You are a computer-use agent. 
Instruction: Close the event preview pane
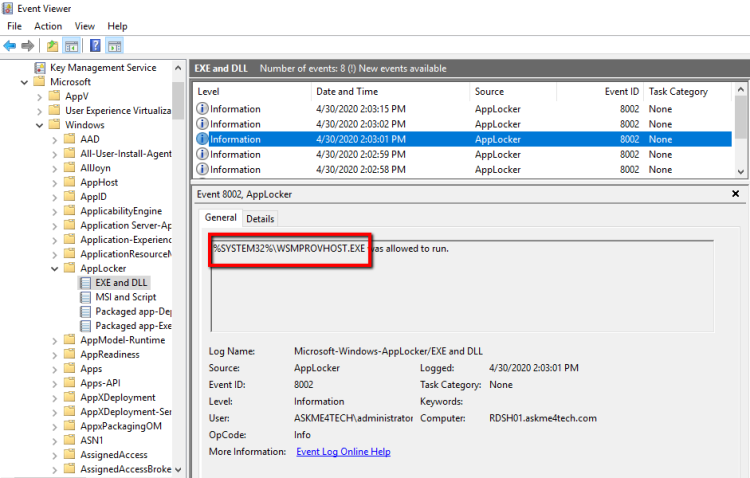[x=736, y=194]
